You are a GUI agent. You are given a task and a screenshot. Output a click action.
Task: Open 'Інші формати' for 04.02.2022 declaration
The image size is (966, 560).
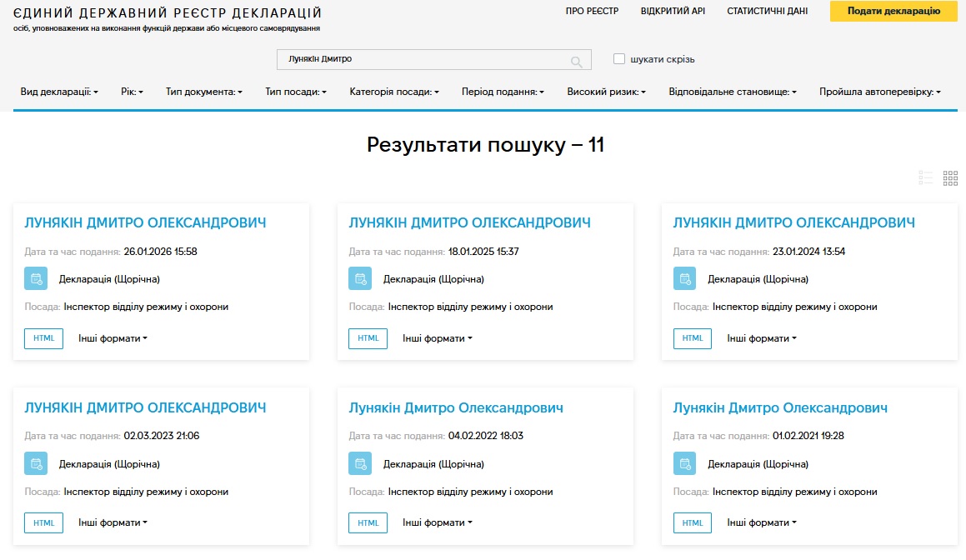(x=438, y=522)
